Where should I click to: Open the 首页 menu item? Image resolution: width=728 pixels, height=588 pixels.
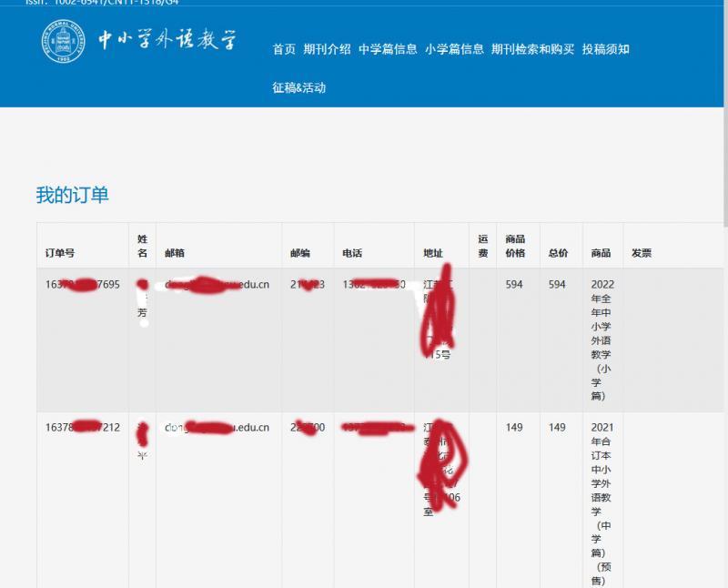tap(284, 49)
